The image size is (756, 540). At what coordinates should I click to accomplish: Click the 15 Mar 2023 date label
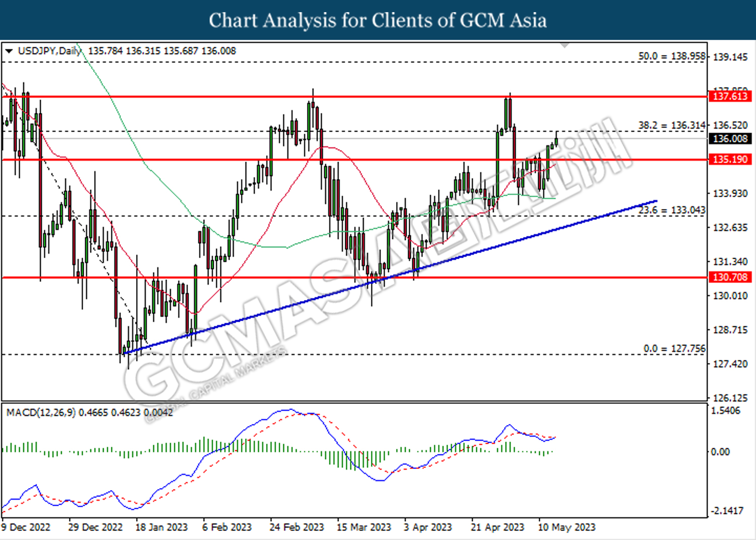pyautogui.click(x=364, y=527)
